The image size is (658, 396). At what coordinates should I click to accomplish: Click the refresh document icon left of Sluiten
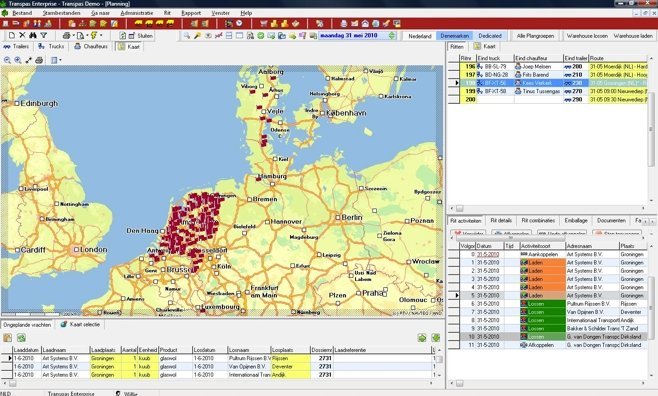[x=123, y=36]
